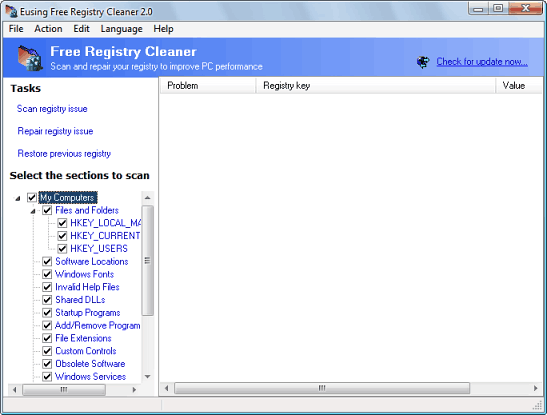Click Repair registry issue
Screen dimensions: 547x415
pos(55,131)
